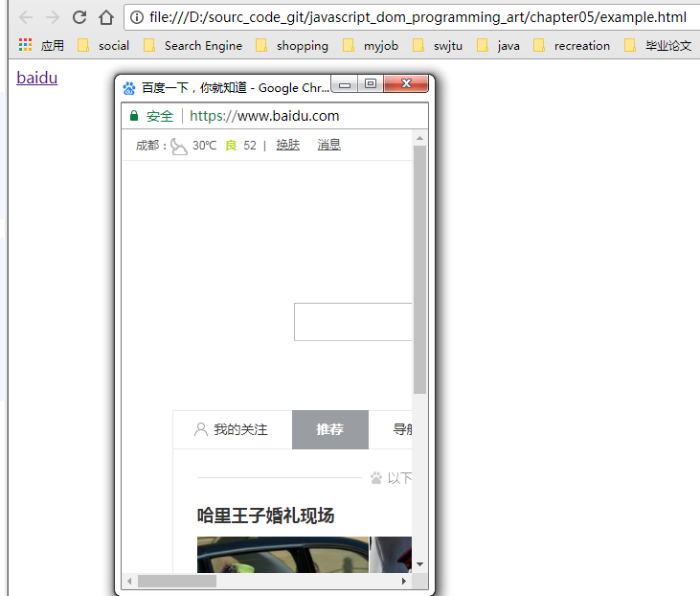Click the baidu hyperlink on the page

point(37,78)
